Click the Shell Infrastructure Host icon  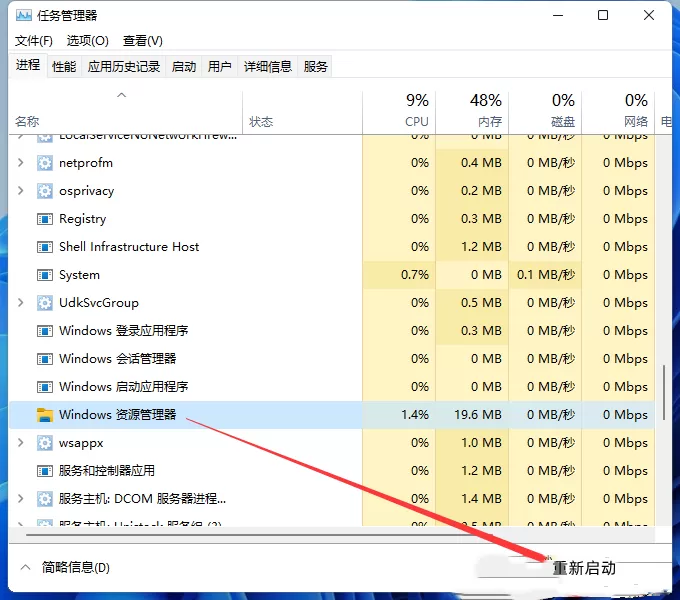45,247
